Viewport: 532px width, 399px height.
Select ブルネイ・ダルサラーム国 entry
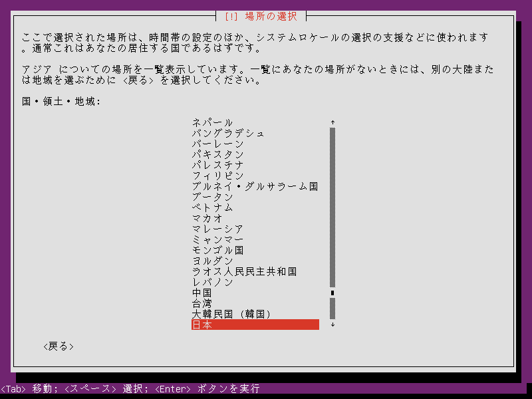(255, 186)
